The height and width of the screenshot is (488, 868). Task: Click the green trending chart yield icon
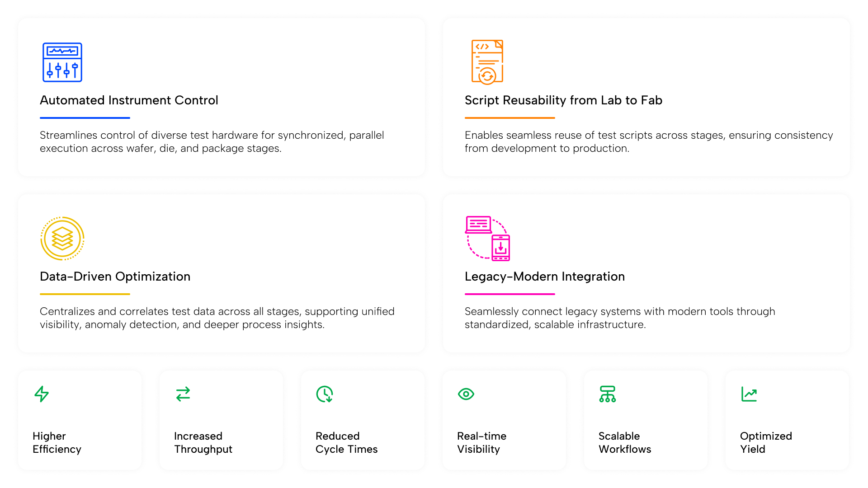[749, 394]
